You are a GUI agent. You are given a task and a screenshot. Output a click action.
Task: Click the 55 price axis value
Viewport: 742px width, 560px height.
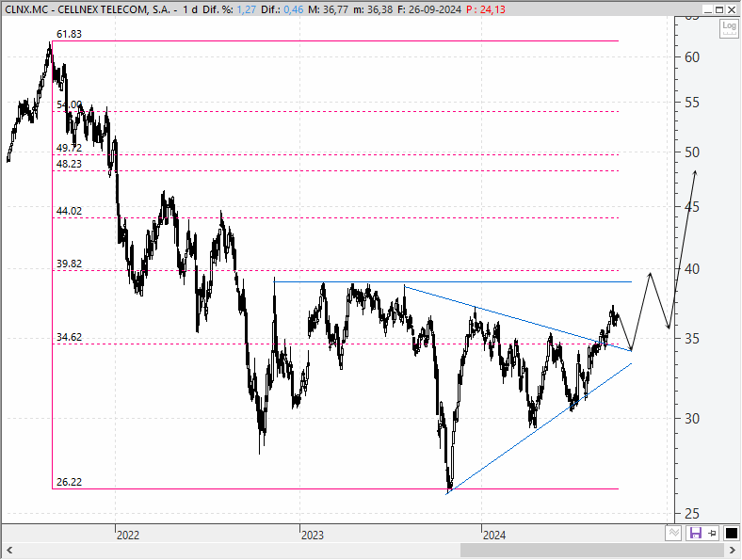point(692,103)
